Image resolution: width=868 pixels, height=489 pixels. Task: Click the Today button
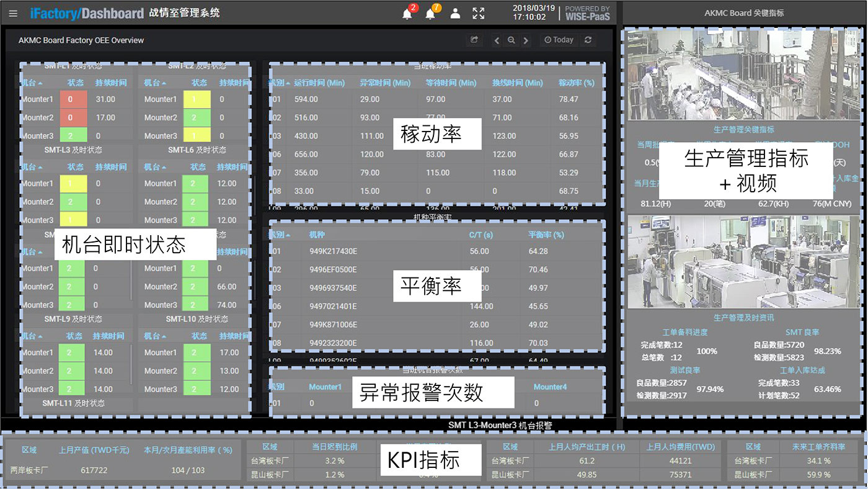point(558,40)
